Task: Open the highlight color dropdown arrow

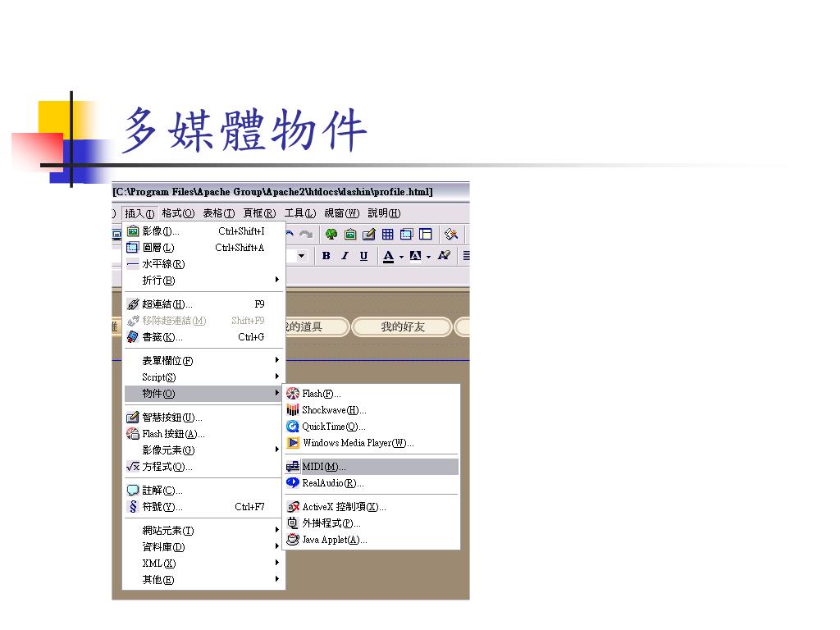Action: [x=428, y=257]
